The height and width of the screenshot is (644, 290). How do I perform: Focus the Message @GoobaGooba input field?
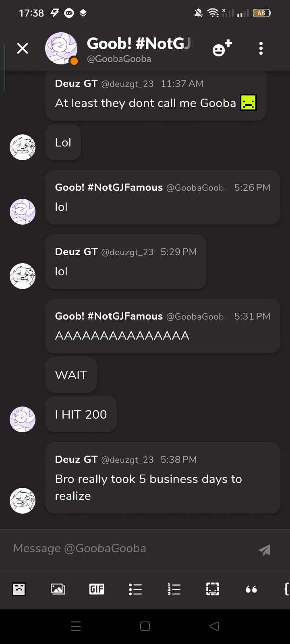point(129,549)
